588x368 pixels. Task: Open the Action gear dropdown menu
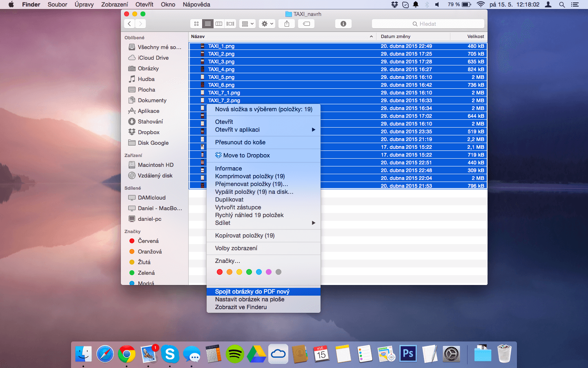tap(267, 24)
